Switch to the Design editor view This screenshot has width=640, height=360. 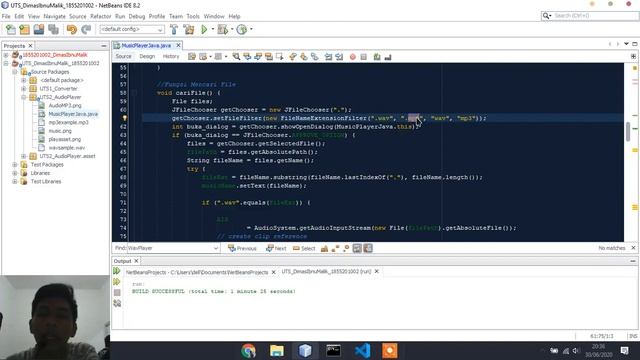coord(147,56)
